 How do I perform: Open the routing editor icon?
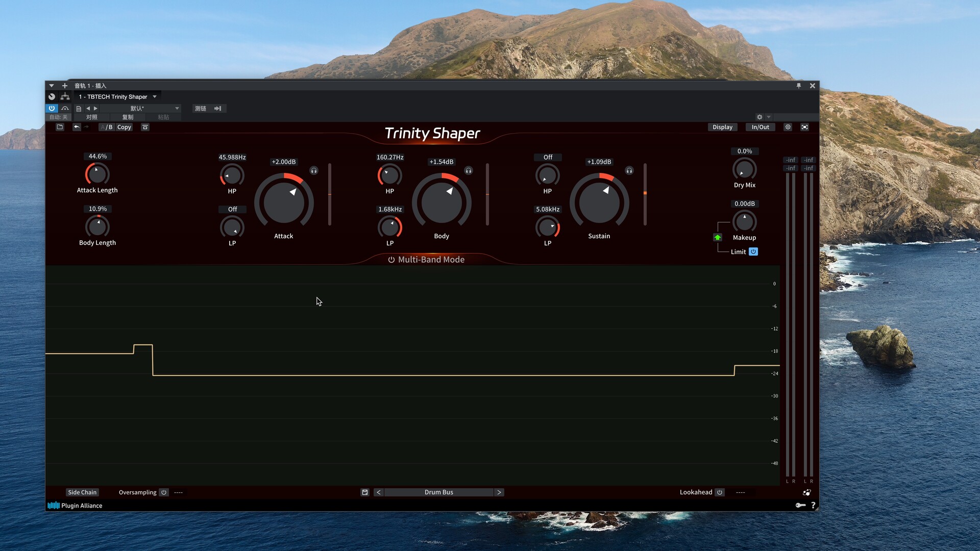(65, 96)
